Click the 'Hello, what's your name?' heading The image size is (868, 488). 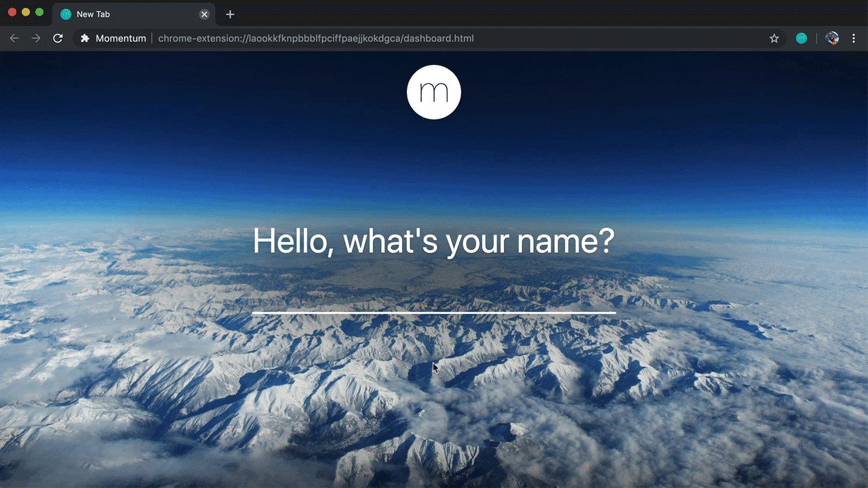coord(433,241)
